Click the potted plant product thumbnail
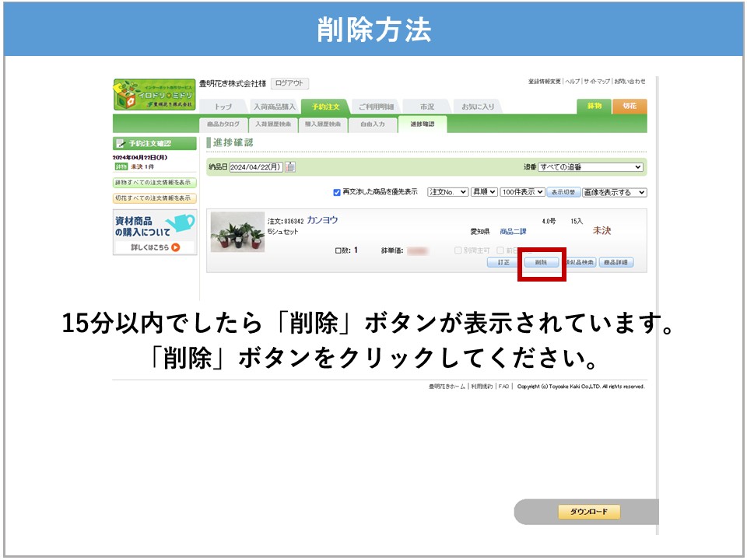This screenshot has width=747, height=560. 237,233
